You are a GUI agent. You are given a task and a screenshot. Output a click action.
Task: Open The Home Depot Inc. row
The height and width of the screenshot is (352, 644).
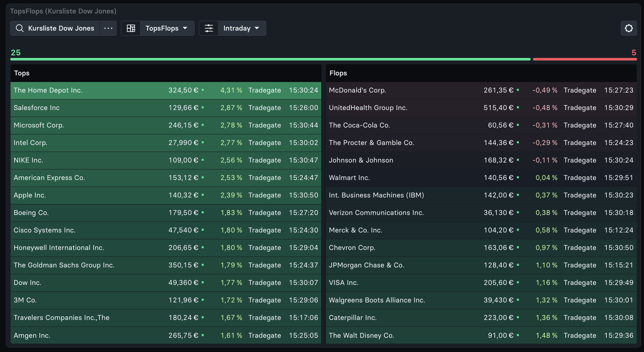tap(166, 90)
